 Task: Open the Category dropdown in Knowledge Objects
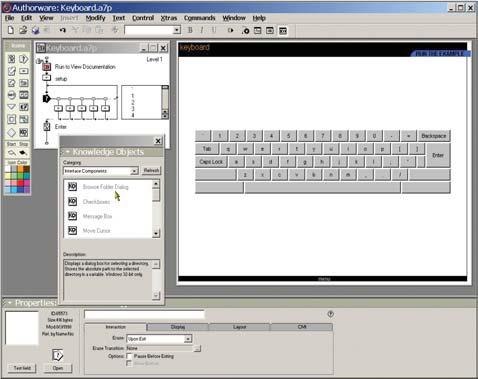(x=134, y=171)
